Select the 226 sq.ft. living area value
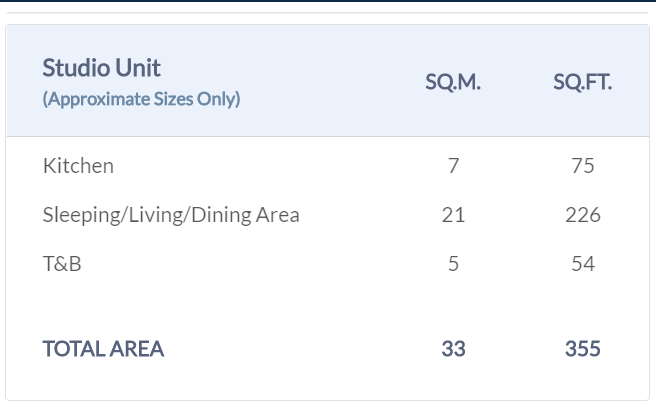This screenshot has height=407, width=661. (582, 215)
